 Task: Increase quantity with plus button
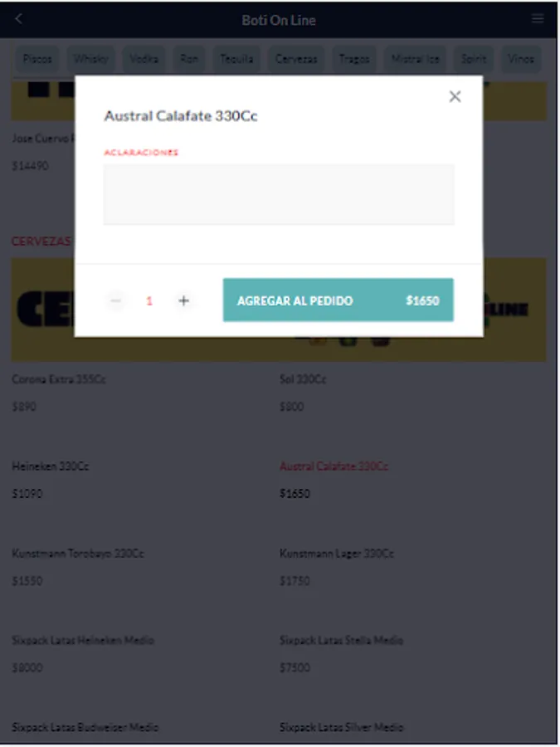coord(184,300)
